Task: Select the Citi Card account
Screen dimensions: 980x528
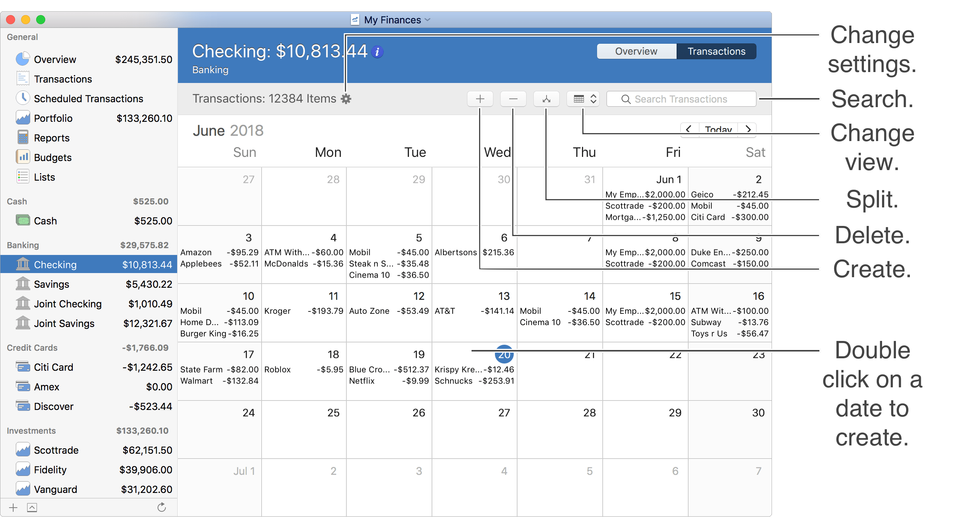Action: (x=53, y=367)
